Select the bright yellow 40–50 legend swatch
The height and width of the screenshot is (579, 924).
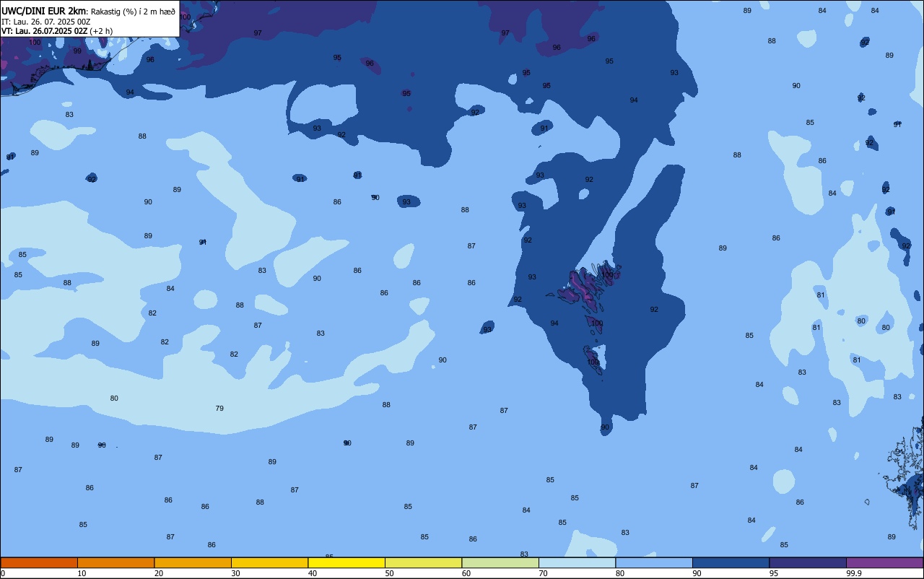[x=346, y=562]
